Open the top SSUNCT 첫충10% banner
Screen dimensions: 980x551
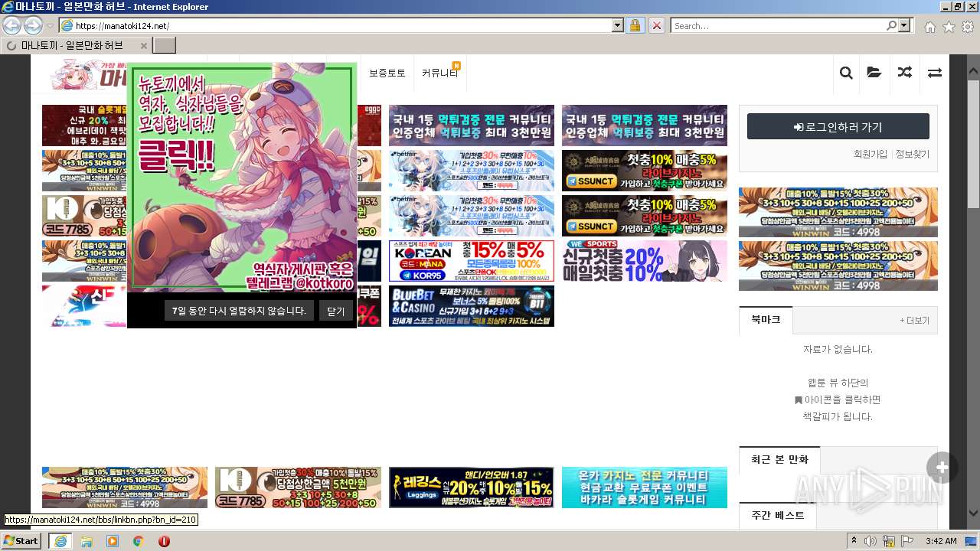click(x=645, y=171)
